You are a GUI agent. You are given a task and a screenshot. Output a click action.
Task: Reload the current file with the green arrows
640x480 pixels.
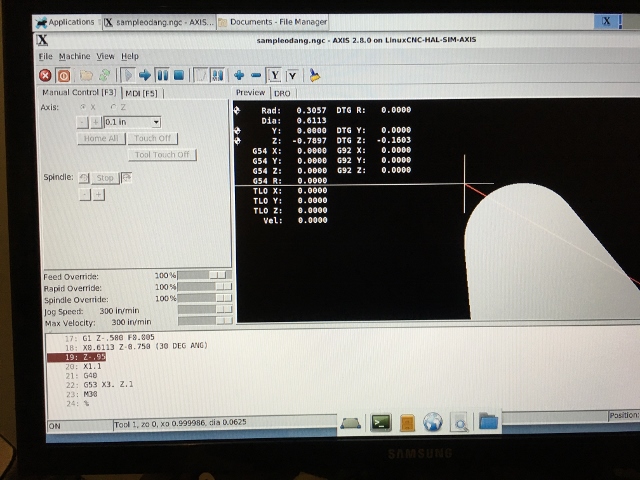pos(104,75)
